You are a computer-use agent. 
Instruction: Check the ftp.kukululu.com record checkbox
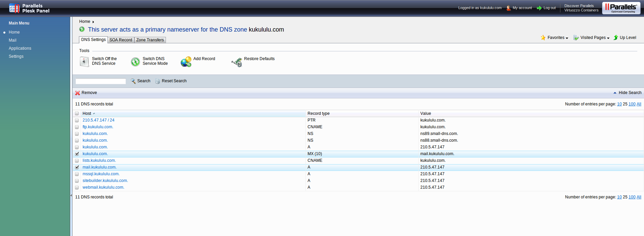[77, 127]
